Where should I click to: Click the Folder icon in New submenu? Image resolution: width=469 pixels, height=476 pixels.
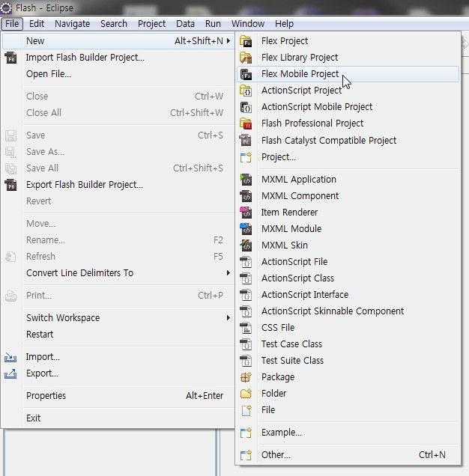pyautogui.click(x=246, y=393)
